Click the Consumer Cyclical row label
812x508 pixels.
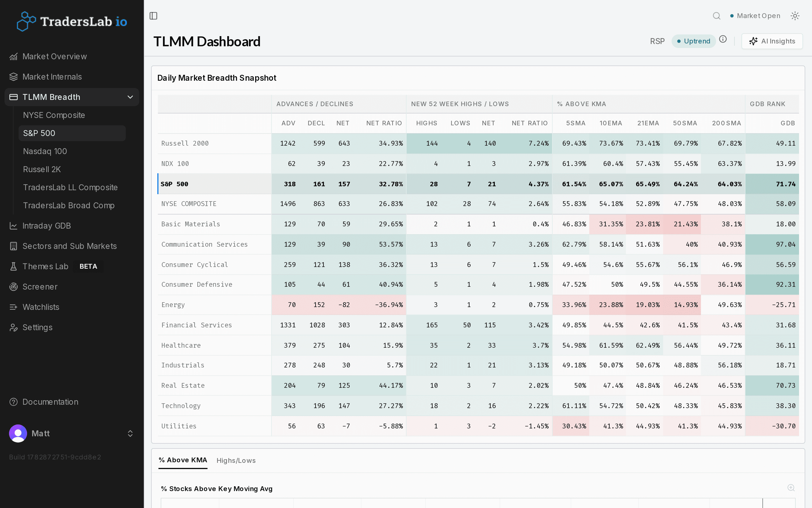point(195,264)
